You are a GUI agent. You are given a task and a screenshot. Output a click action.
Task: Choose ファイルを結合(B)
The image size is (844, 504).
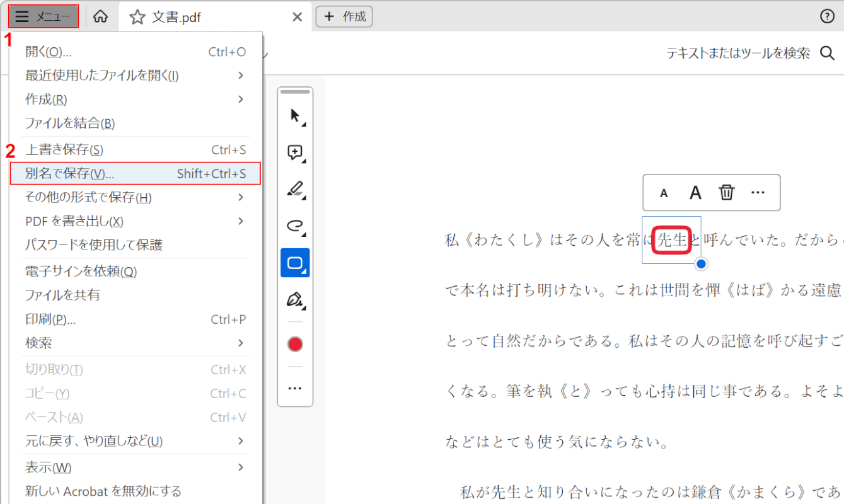point(136,123)
